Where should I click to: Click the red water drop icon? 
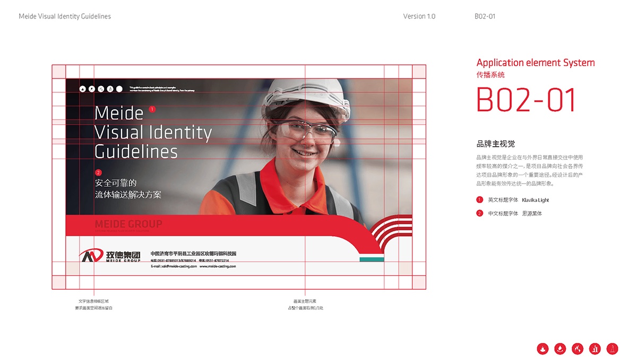[560, 349]
